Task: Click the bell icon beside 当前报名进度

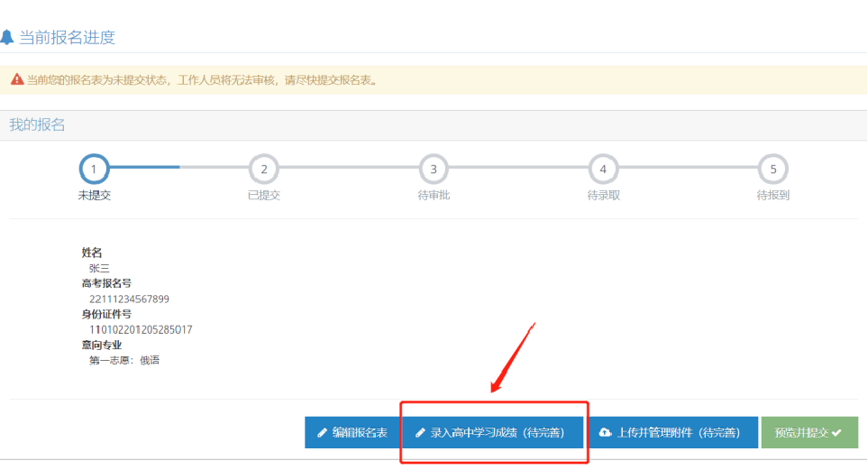Action: (7, 38)
